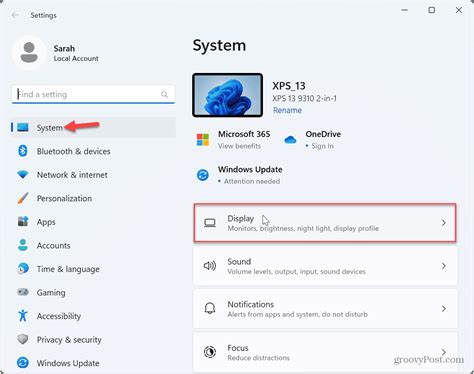This screenshot has height=374, width=474.
Task: Click the Gaming label in sidebar
Action: 51,293
